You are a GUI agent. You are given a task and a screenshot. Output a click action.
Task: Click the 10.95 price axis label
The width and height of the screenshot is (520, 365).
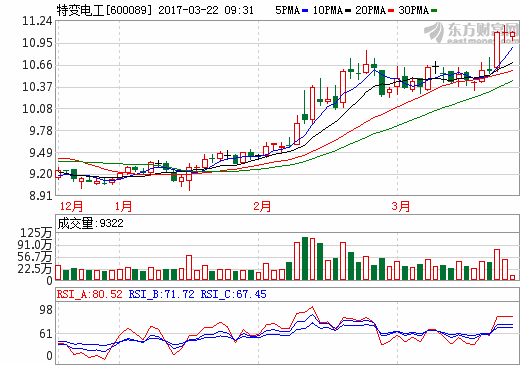pos(37,43)
